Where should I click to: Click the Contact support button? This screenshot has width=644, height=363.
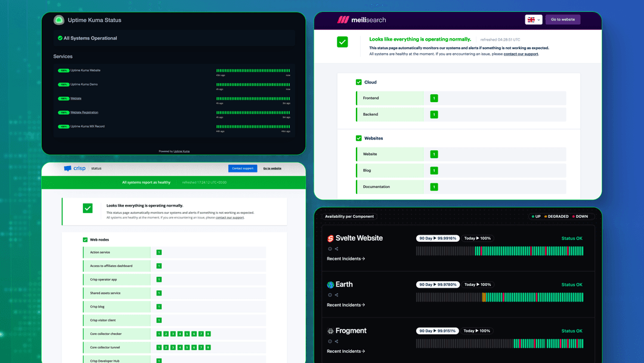pos(243,168)
